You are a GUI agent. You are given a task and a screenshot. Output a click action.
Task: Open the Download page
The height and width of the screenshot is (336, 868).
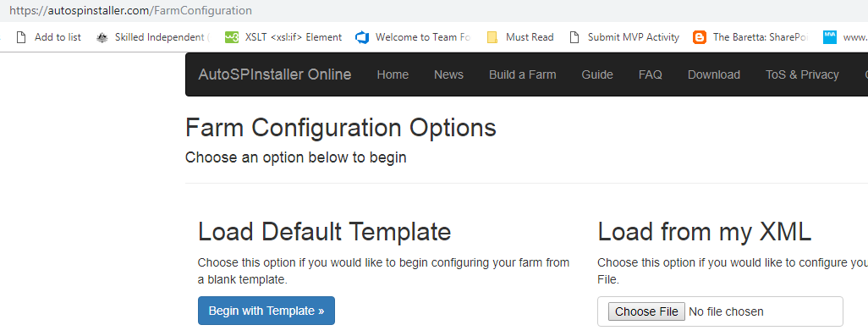713,74
